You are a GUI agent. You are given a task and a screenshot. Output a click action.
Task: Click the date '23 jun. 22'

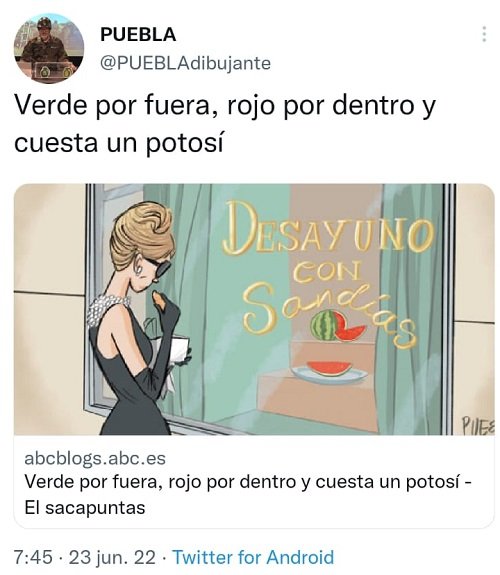tap(112, 557)
